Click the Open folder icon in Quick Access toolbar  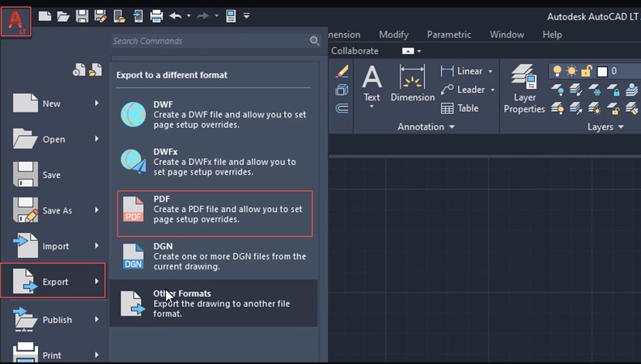63,16
